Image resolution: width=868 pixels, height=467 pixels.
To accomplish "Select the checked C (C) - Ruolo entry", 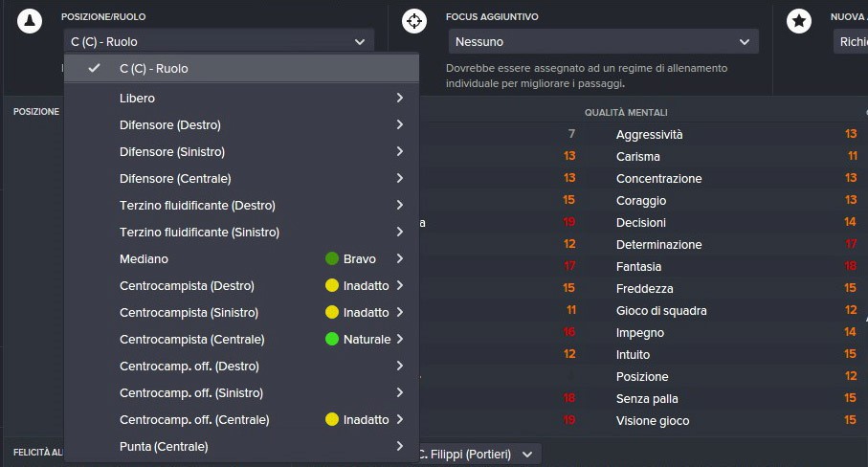I will pos(241,68).
